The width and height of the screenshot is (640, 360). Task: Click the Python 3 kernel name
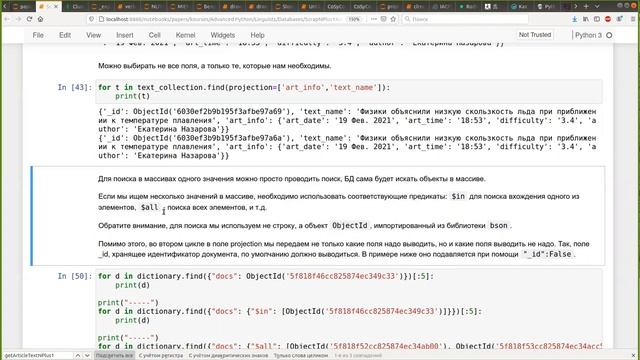click(588, 35)
